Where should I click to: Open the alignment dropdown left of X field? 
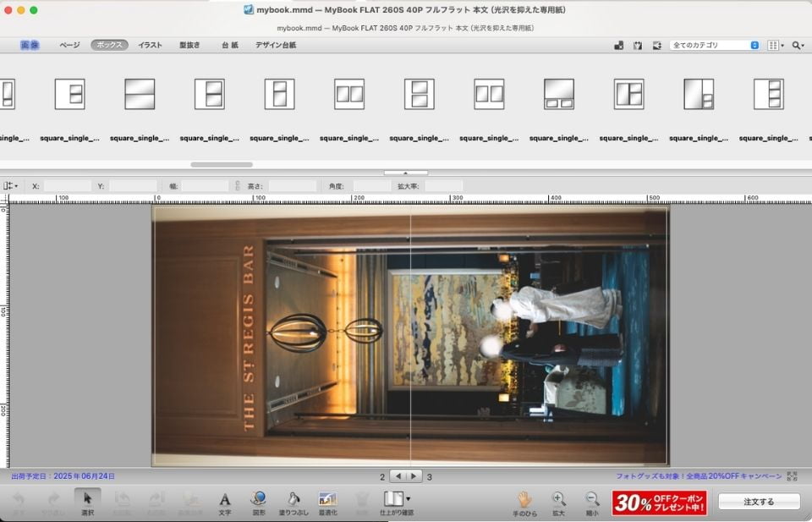10,186
